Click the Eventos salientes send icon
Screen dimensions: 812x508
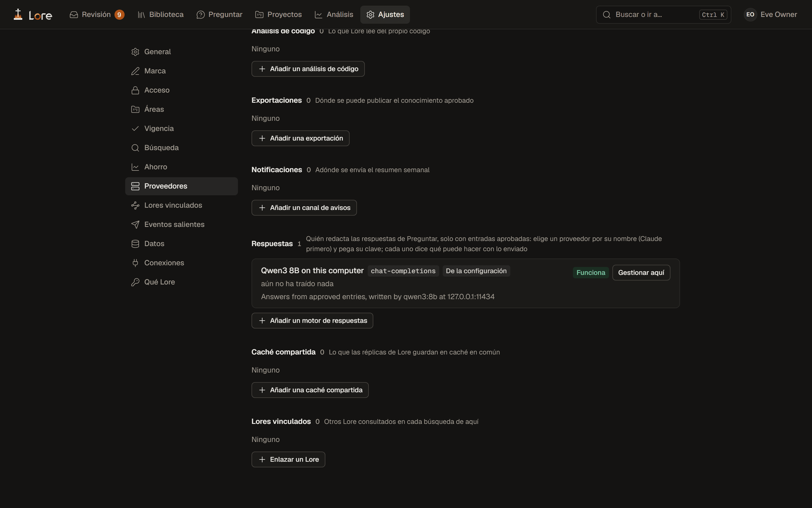[135, 224]
